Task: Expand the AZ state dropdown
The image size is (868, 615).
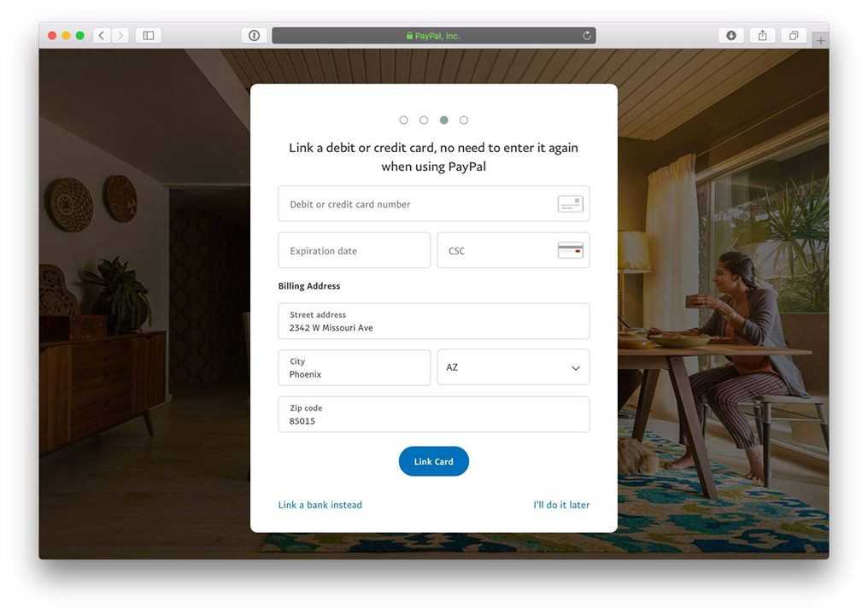Action: pos(513,367)
